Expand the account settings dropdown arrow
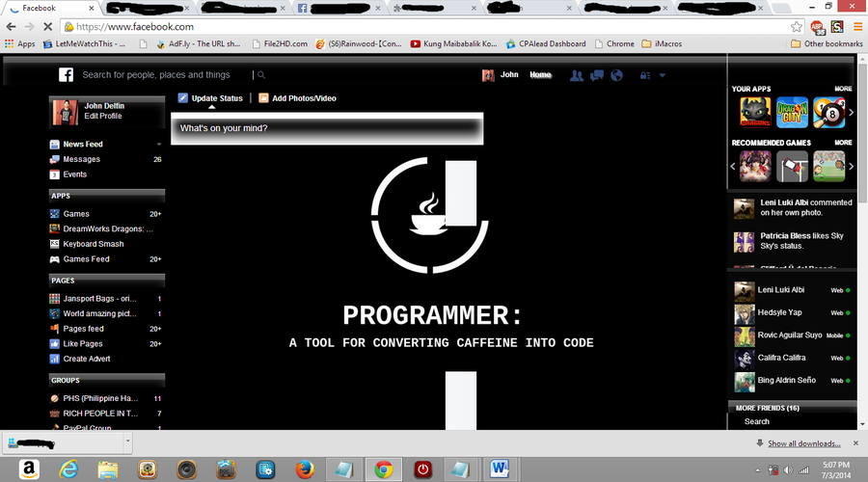The height and width of the screenshot is (482, 868). (662, 76)
